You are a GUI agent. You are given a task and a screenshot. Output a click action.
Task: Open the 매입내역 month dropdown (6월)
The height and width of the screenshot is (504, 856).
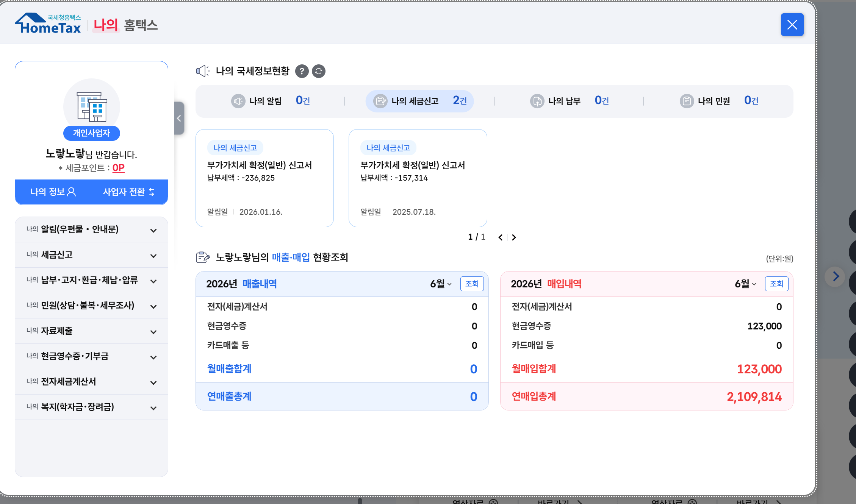[745, 284]
